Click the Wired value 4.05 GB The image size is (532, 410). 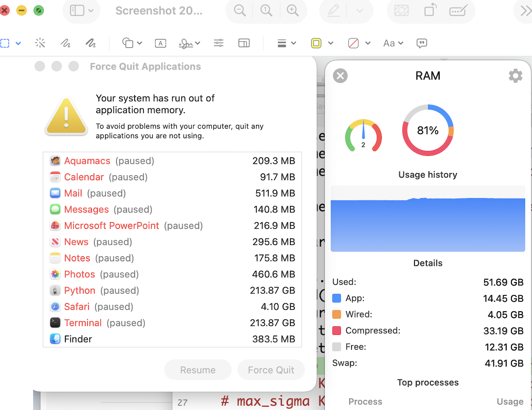click(x=506, y=315)
